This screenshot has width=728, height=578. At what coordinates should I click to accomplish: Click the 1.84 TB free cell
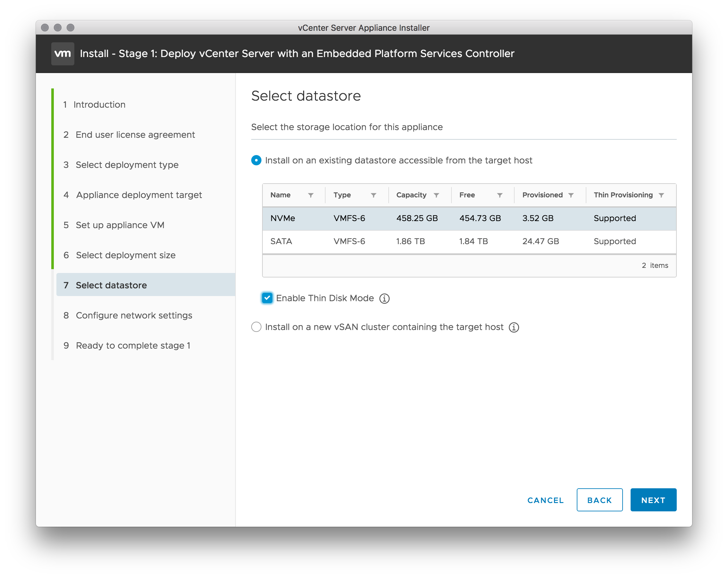[x=473, y=241]
